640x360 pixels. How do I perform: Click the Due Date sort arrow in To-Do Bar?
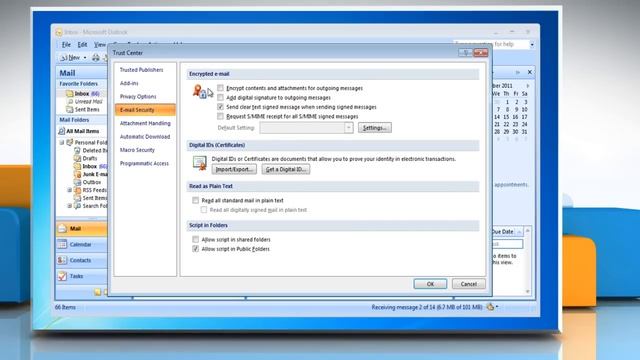click(520, 232)
